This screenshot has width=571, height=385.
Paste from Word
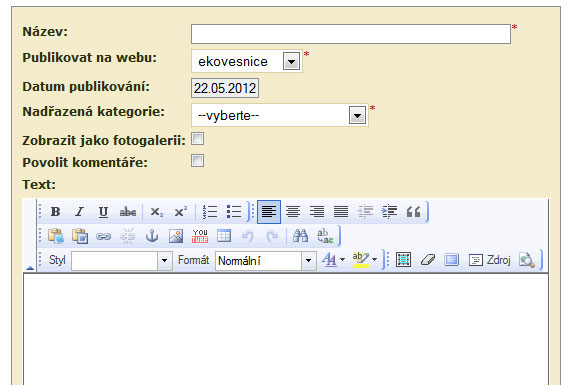point(79,236)
